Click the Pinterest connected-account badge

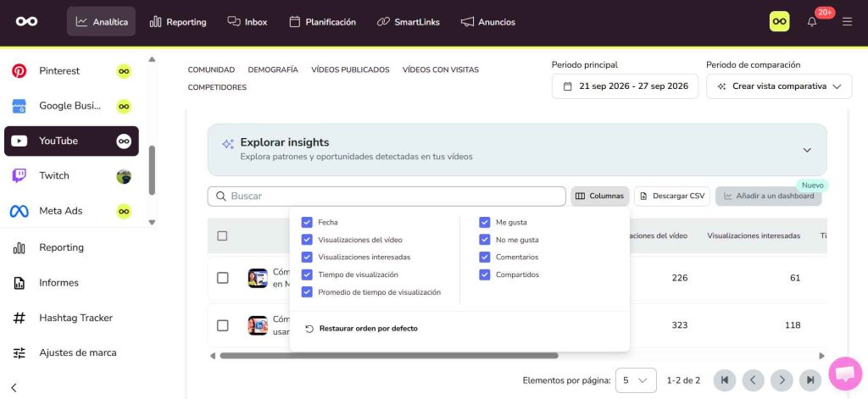(x=124, y=71)
